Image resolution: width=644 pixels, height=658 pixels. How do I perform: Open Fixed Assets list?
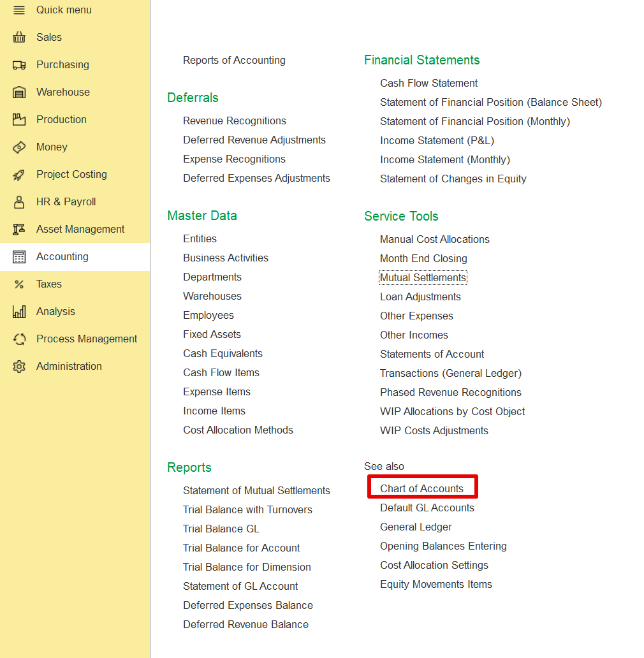pos(212,335)
